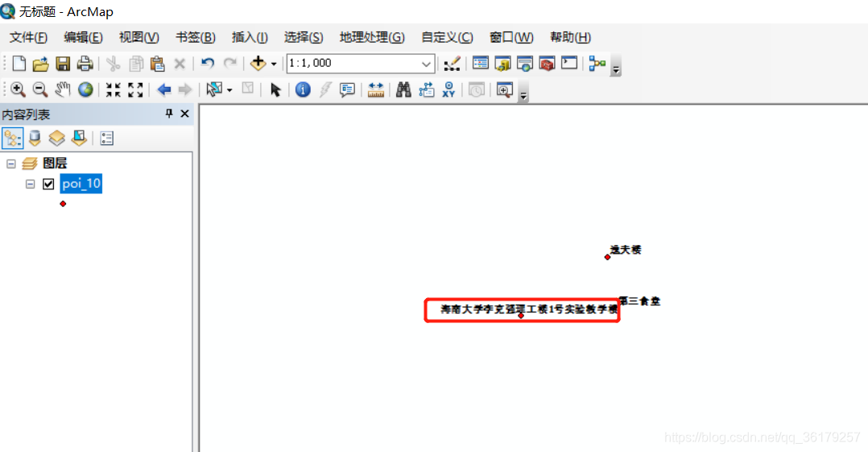
Task: Create a viewer window
Action: [x=504, y=89]
